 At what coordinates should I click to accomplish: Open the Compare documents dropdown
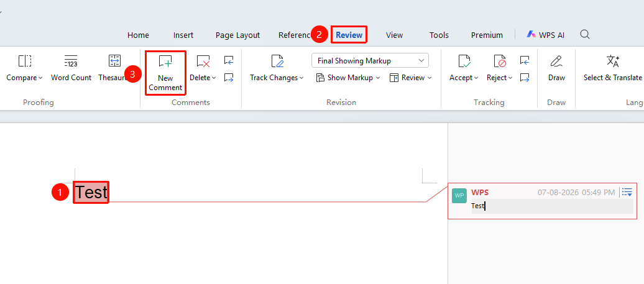coord(24,78)
